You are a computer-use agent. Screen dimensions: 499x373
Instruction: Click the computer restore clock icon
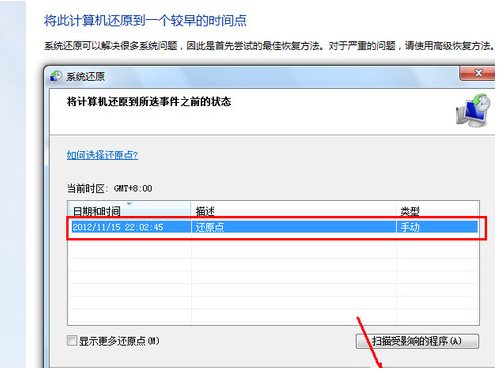(x=474, y=110)
